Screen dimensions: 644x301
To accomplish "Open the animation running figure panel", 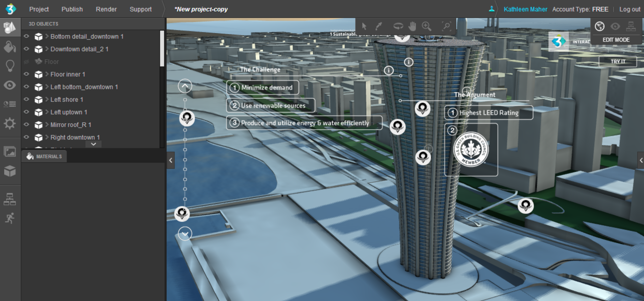I will [x=10, y=218].
